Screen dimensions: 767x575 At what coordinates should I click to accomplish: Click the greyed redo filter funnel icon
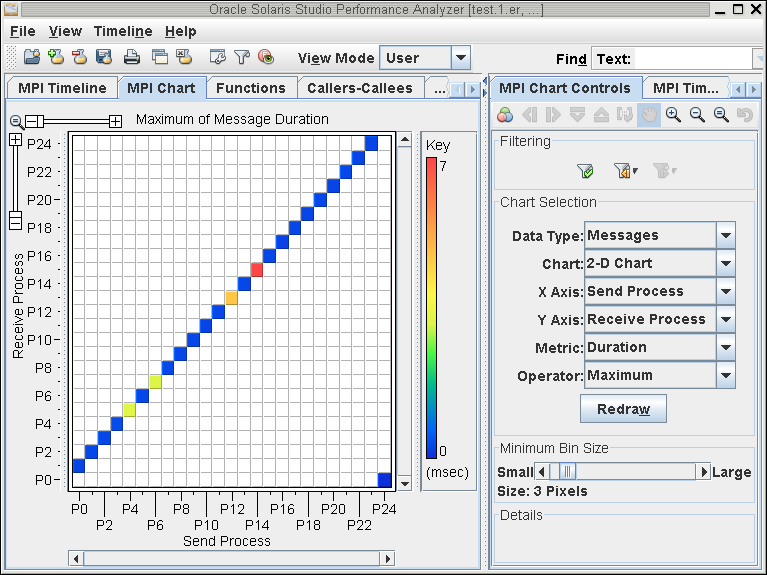click(x=661, y=171)
